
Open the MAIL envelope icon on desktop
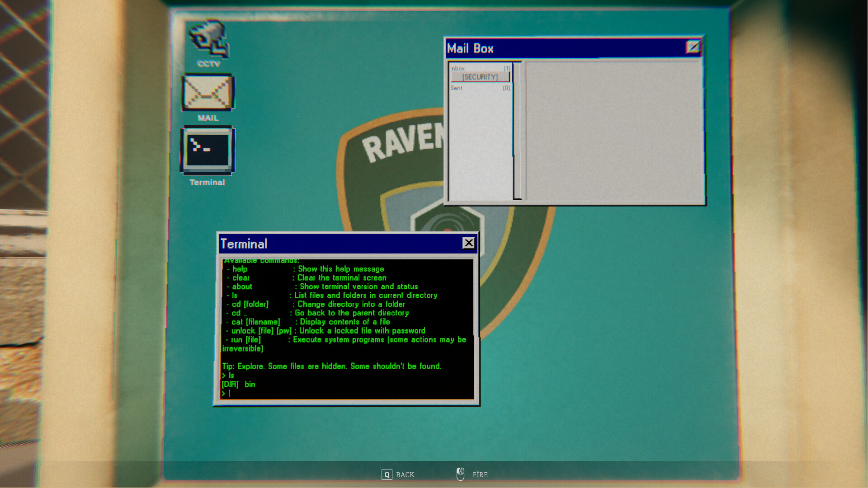pyautogui.click(x=208, y=93)
